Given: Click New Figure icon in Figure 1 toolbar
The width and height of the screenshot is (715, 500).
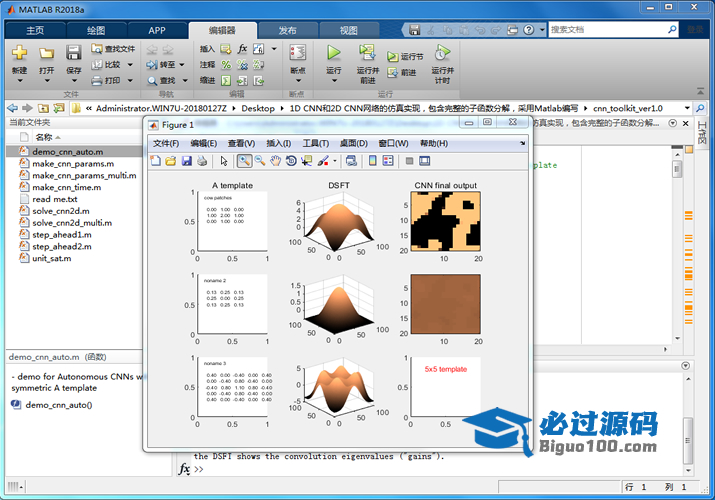Looking at the screenshot, I should coord(155,160).
